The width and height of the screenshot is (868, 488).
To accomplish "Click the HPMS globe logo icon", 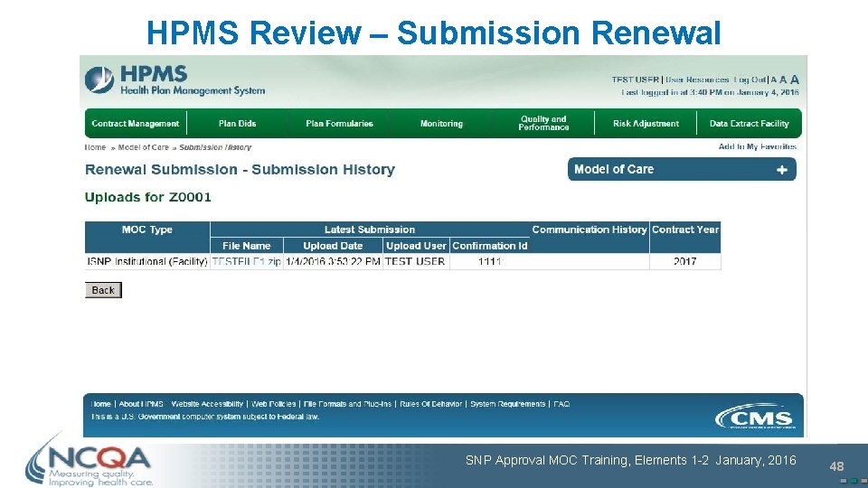I will coord(99,80).
